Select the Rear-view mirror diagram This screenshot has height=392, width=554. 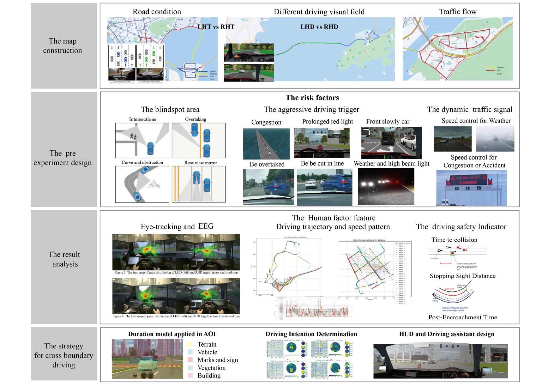tap(199, 184)
